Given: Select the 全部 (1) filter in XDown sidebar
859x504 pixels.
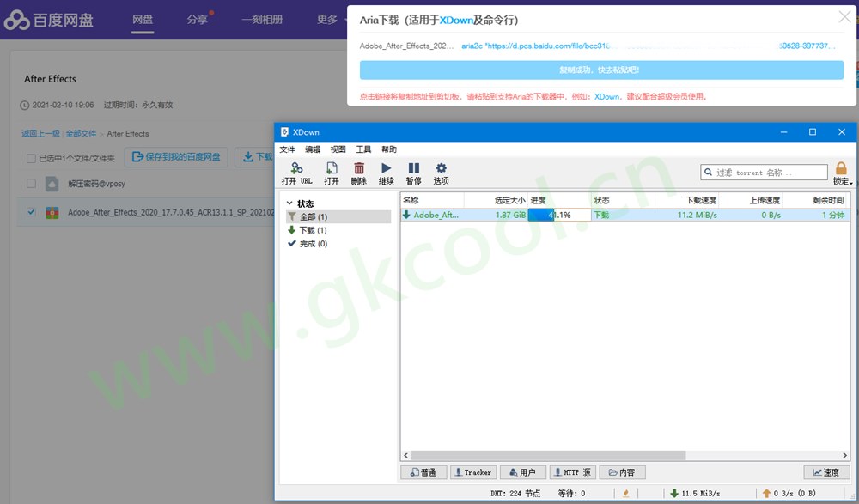Looking at the screenshot, I should pyautogui.click(x=338, y=217).
